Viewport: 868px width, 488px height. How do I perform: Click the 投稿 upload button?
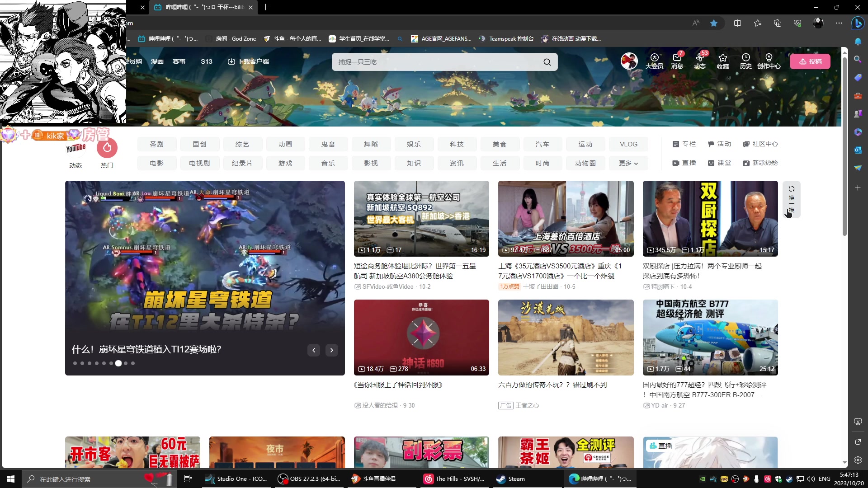(x=810, y=61)
